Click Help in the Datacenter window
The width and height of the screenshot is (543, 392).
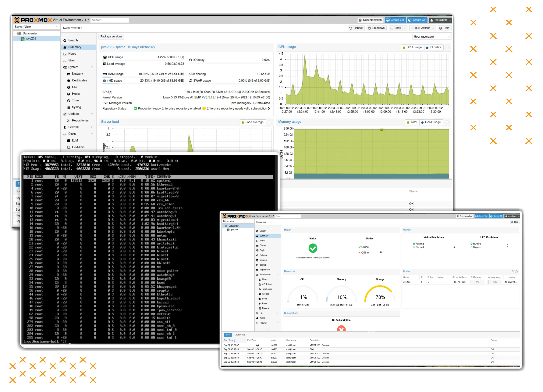click(x=515, y=222)
